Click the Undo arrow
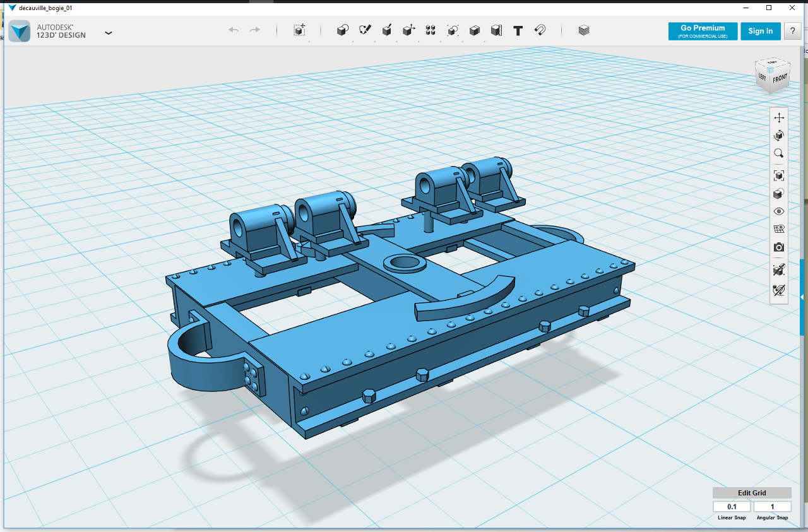Image resolution: width=808 pixels, height=532 pixels. coord(234,30)
